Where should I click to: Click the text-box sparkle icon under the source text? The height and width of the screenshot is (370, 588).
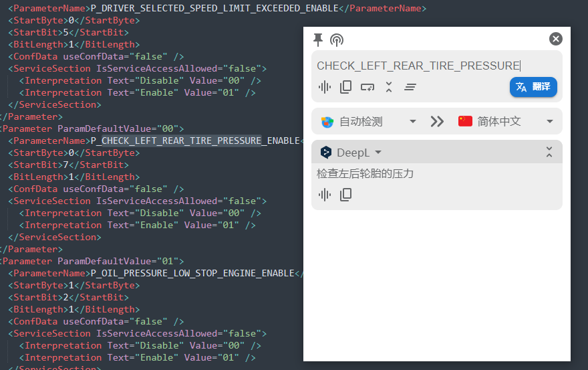pos(367,88)
